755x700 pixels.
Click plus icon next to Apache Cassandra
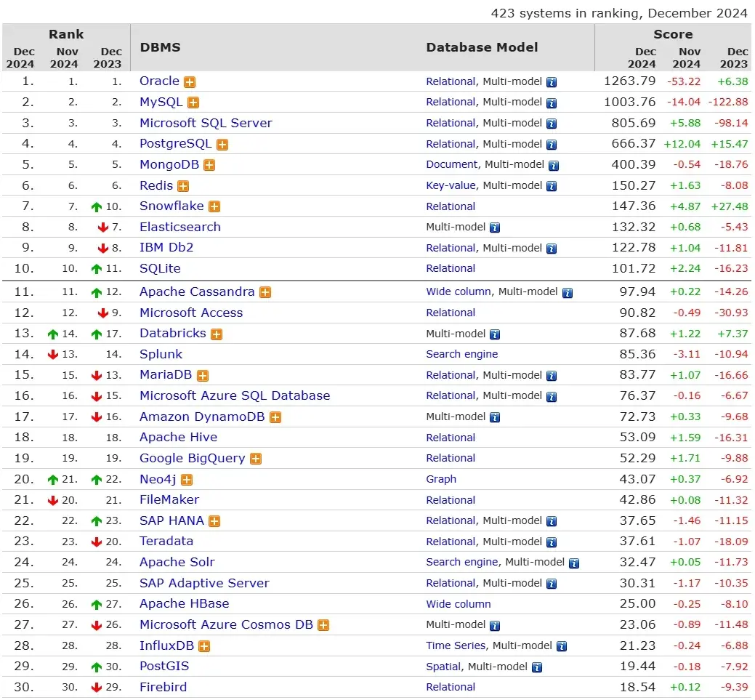265,292
